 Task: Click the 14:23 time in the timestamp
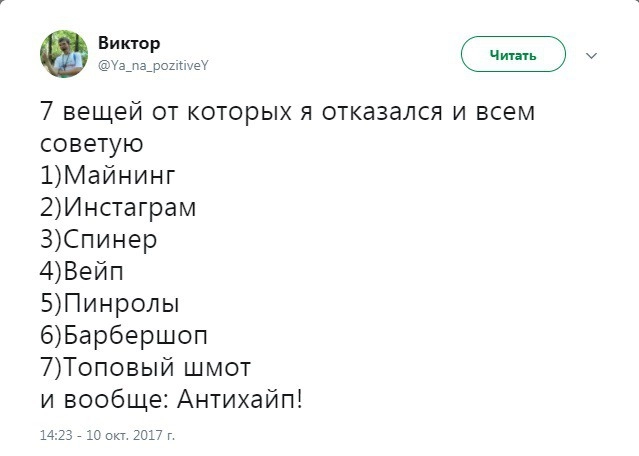point(55,436)
